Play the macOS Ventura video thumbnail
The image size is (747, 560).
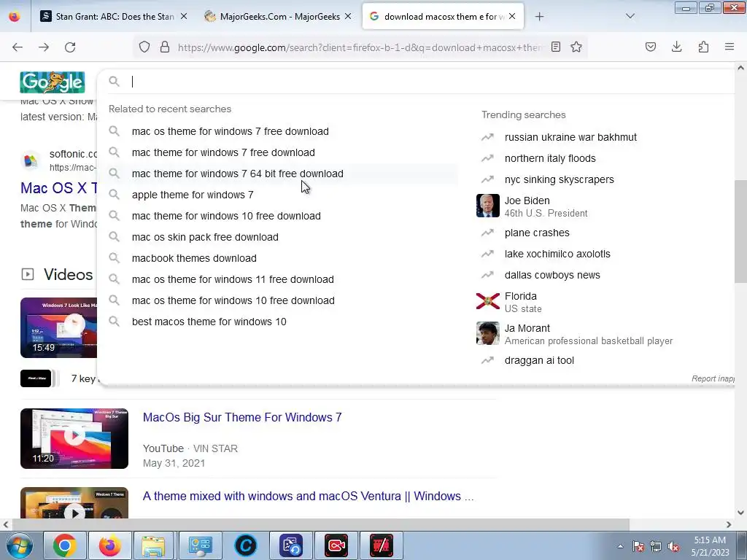pos(74,503)
